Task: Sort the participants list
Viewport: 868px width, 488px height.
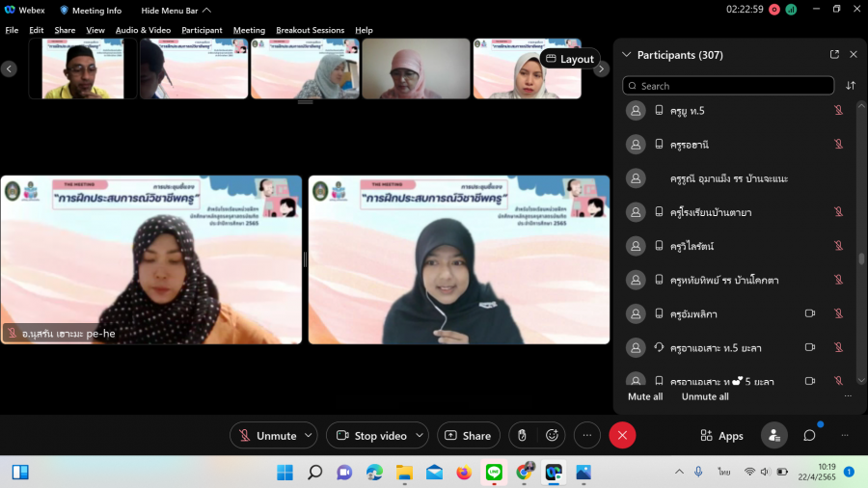Action: coord(851,86)
